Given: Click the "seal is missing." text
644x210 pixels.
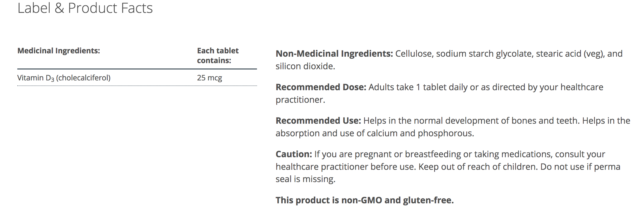Looking at the screenshot, I should point(305,179).
